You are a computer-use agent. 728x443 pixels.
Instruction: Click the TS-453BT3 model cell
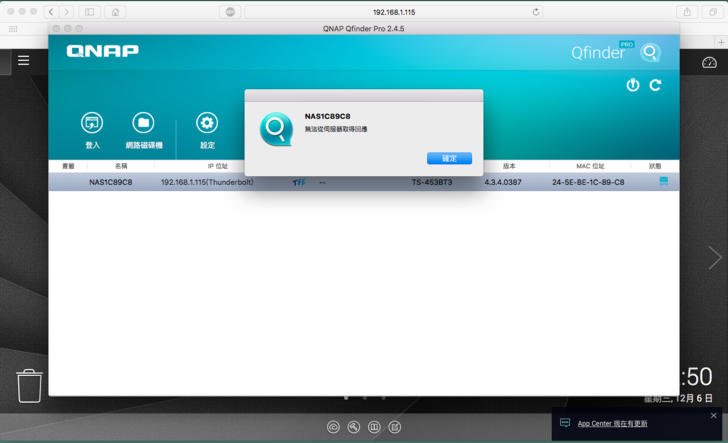pyautogui.click(x=432, y=182)
